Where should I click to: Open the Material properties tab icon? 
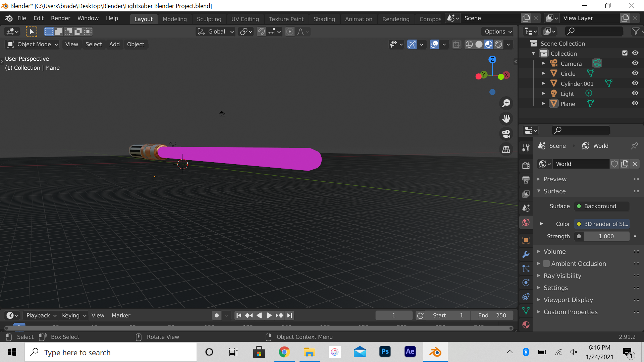click(x=526, y=325)
